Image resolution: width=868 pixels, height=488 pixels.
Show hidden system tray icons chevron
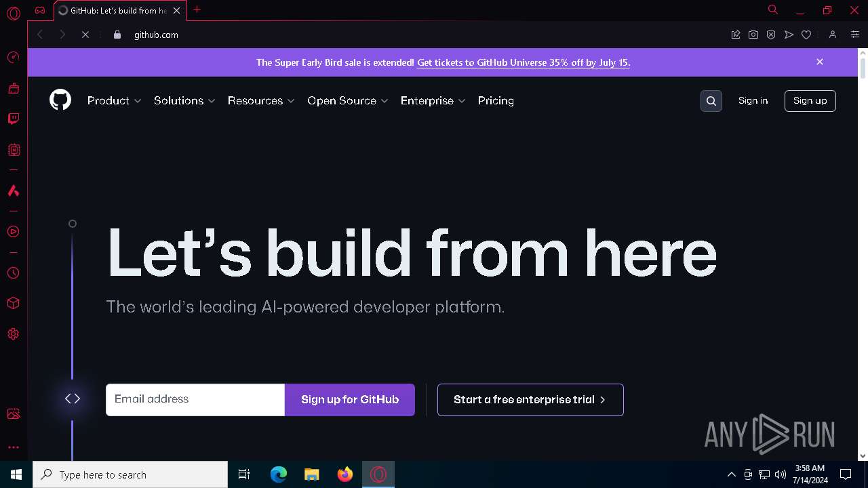(731, 474)
